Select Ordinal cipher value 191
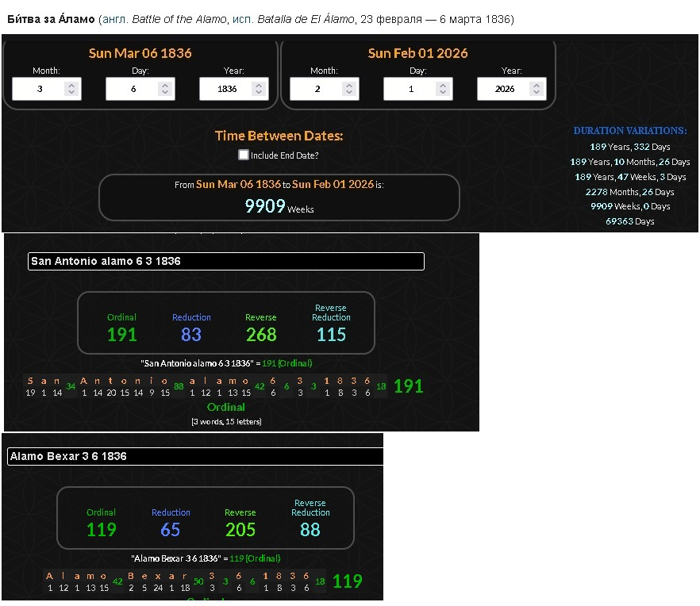Screen dimensions: 700x606 pos(122,335)
